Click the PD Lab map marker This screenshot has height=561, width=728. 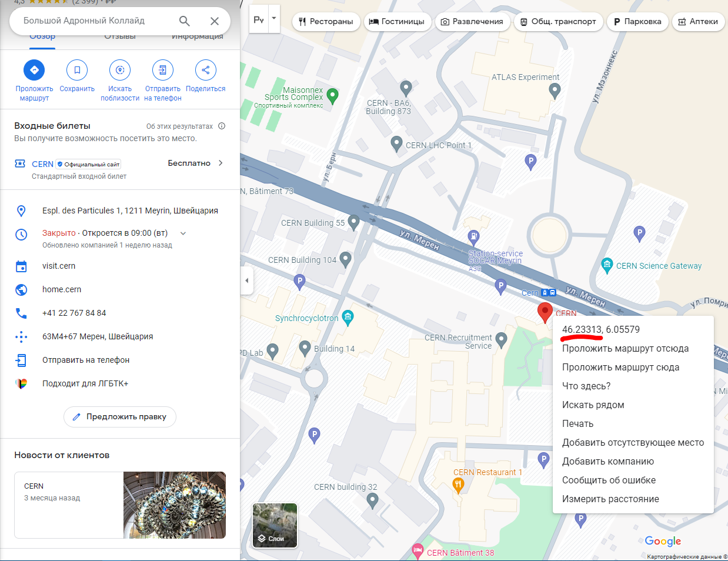pyautogui.click(x=272, y=351)
